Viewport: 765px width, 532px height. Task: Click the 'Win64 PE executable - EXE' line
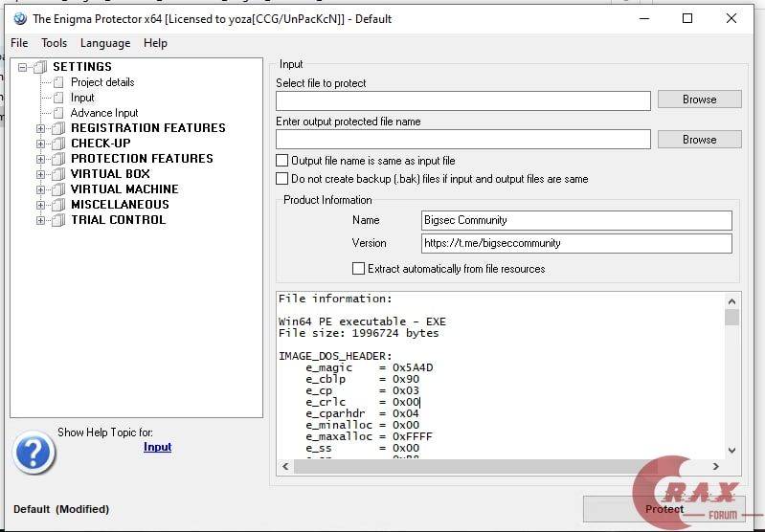pyautogui.click(x=362, y=321)
